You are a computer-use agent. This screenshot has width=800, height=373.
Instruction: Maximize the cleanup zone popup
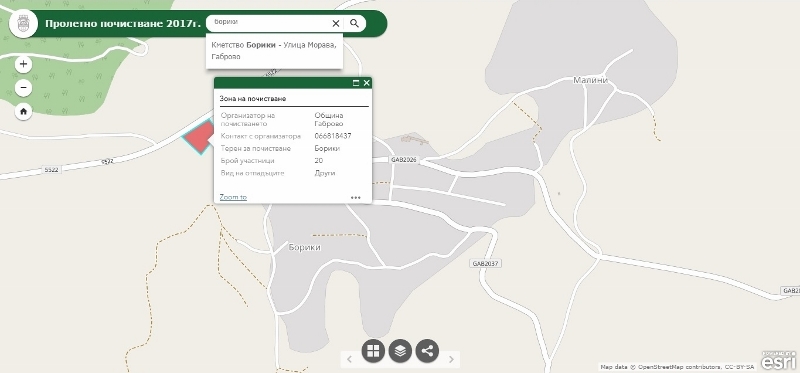(356, 83)
